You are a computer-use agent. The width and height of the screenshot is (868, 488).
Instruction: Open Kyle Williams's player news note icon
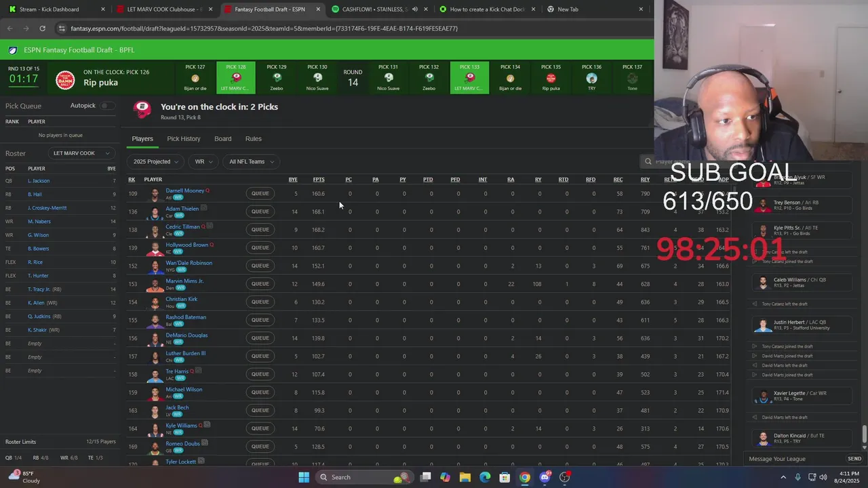[x=207, y=425]
